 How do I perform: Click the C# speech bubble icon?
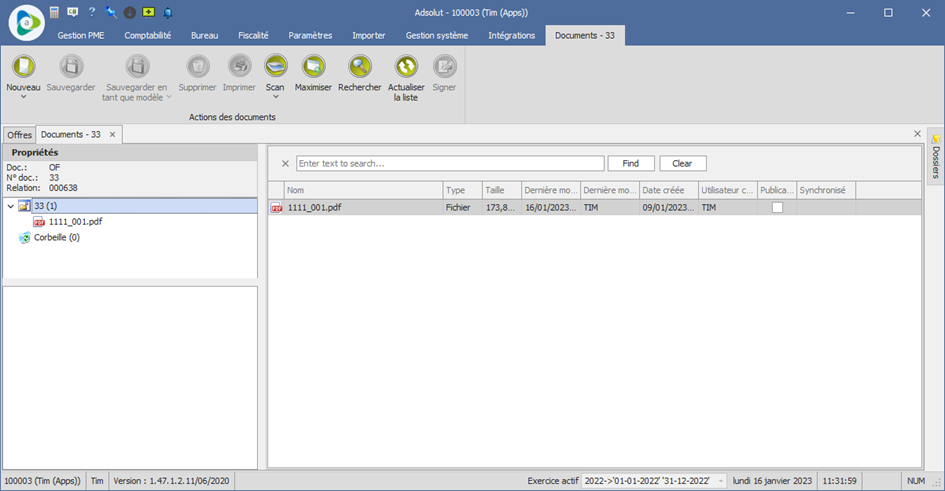[x=73, y=12]
